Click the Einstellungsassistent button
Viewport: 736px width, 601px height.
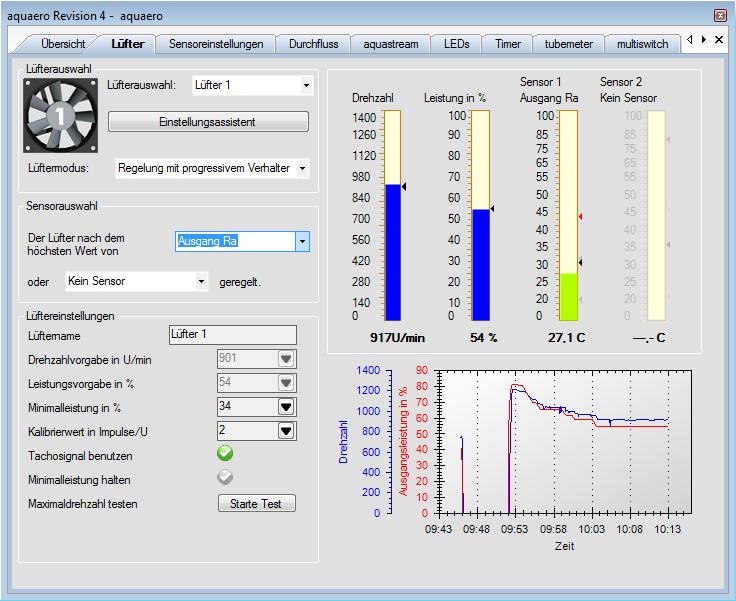click(x=208, y=121)
